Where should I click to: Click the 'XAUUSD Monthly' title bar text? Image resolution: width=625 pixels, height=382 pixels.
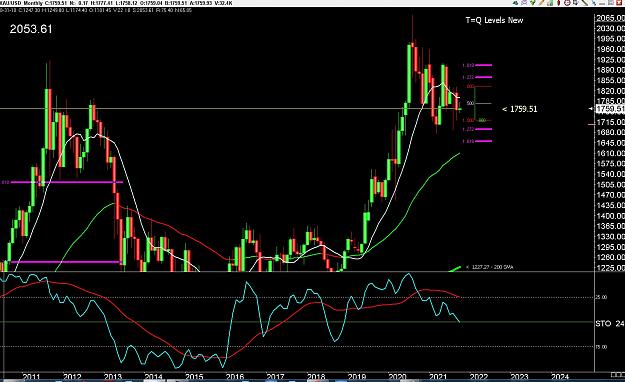click(x=21, y=3)
